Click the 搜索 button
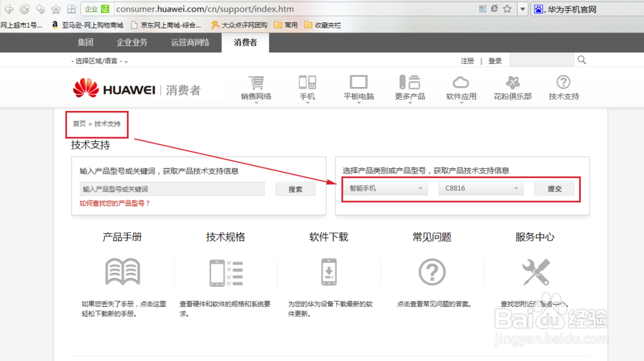 296,189
